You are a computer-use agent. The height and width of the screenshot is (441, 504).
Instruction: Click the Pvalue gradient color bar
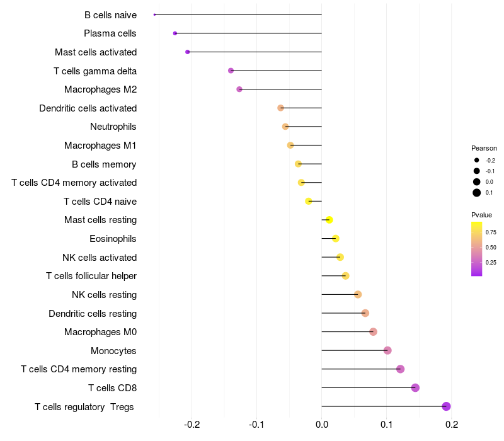pos(477,249)
